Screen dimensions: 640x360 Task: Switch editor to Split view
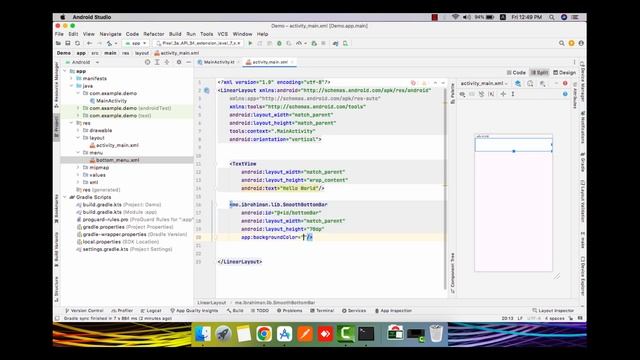coord(539,72)
